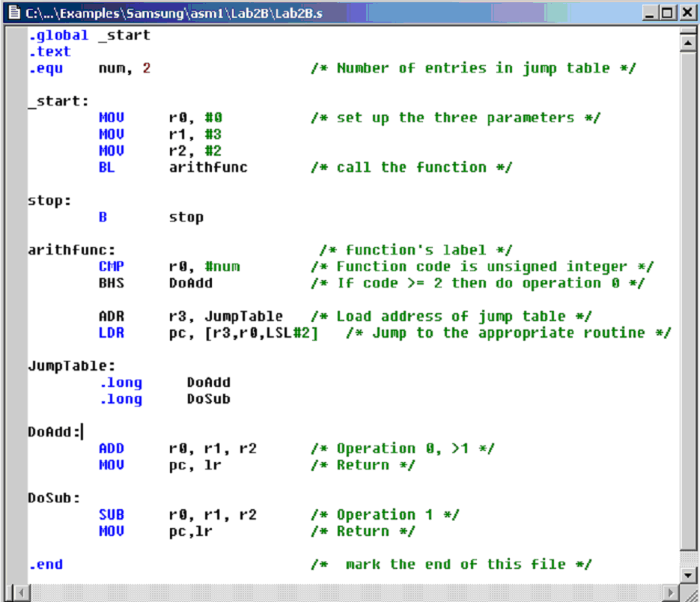Click comment 'Jump to the appropriate routine'
Viewport: 700px width, 602px height.
pos(508,333)
